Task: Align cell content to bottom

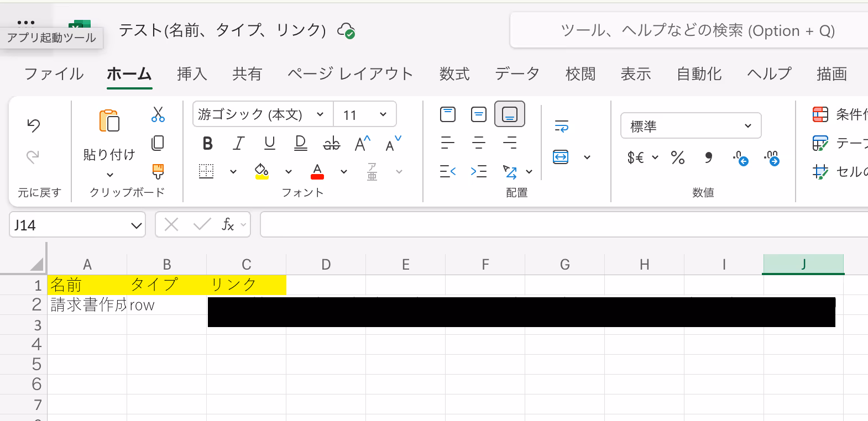Action: coord(510,114)
